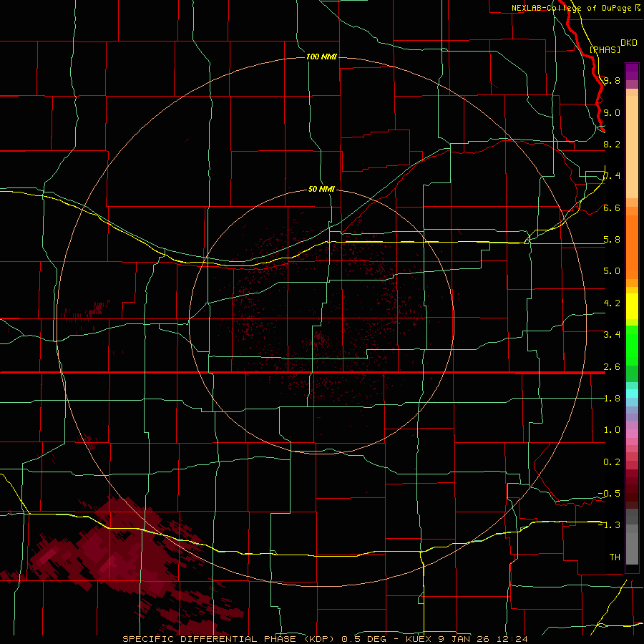Click the 50 NMI range ring label
This screenshot has width=644, height=644.
click(321, 189)
